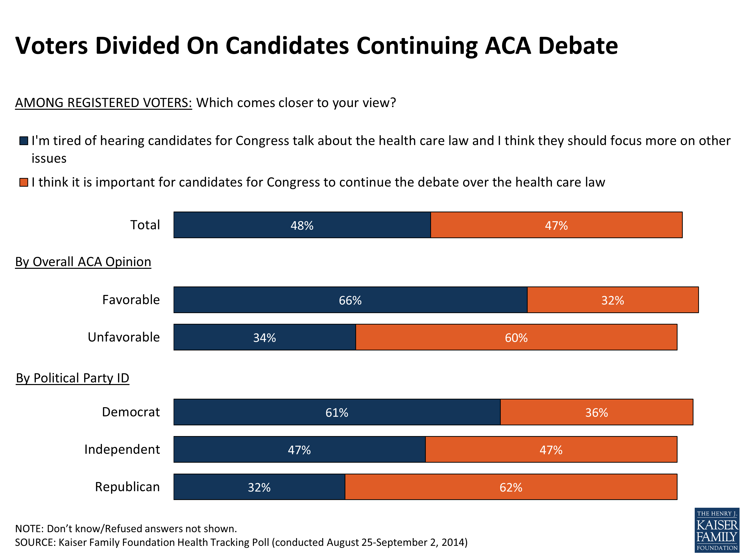Click the blue 34% Unfavorable bar segment
This screenshot has height=560, width=747.
264,337
